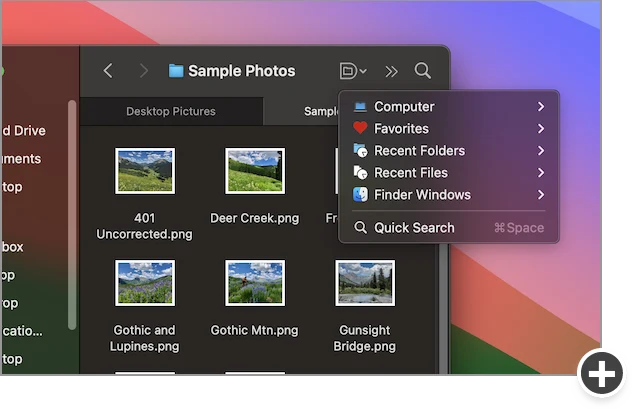Click the round plus button
Screen dimensions: 632x409
click(x=601, y=373)
